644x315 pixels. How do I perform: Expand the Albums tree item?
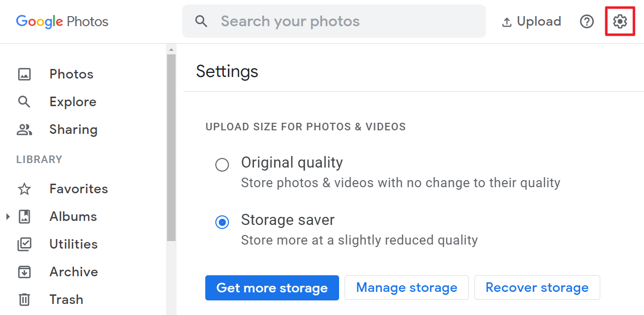7,216
